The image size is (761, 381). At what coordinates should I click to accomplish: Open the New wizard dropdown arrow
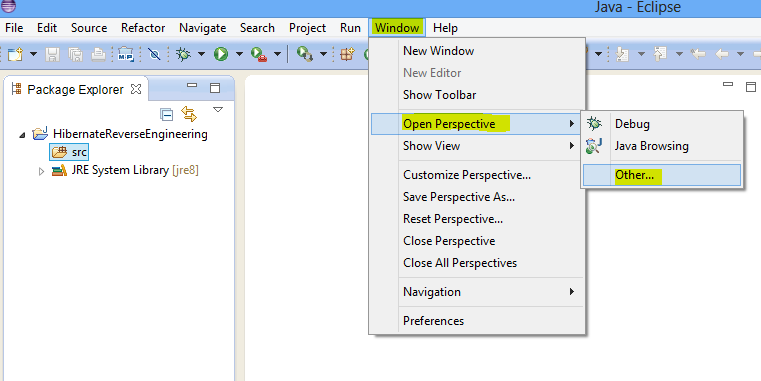tap(33, 54)
